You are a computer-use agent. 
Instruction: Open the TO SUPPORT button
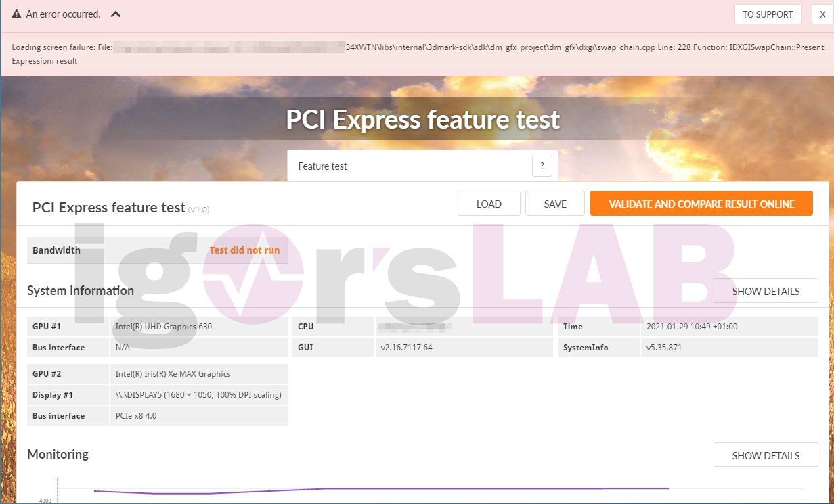(768, 14)
